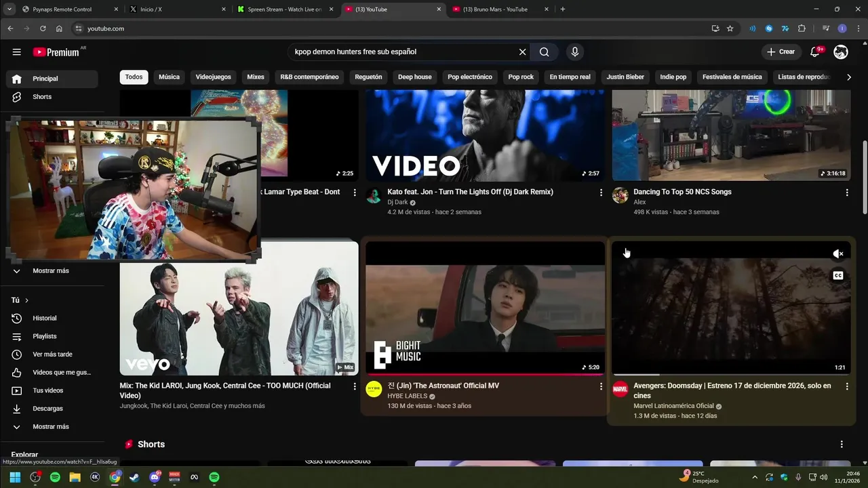Show next filter chips with right arrow
This screenshot has height=488, width=868.
click(x=848, y=77)
